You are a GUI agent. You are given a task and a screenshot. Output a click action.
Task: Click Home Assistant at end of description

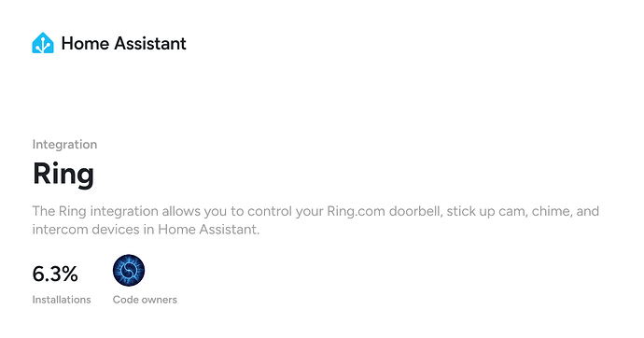[209, 229]
